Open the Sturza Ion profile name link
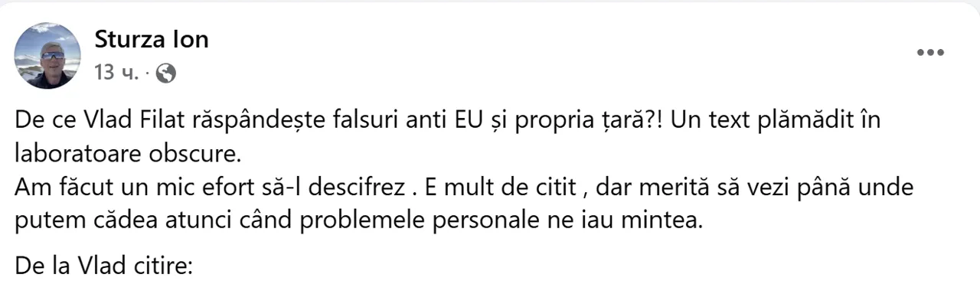The width and height of the screenshot is (980, 294). (x=152, y=39)
